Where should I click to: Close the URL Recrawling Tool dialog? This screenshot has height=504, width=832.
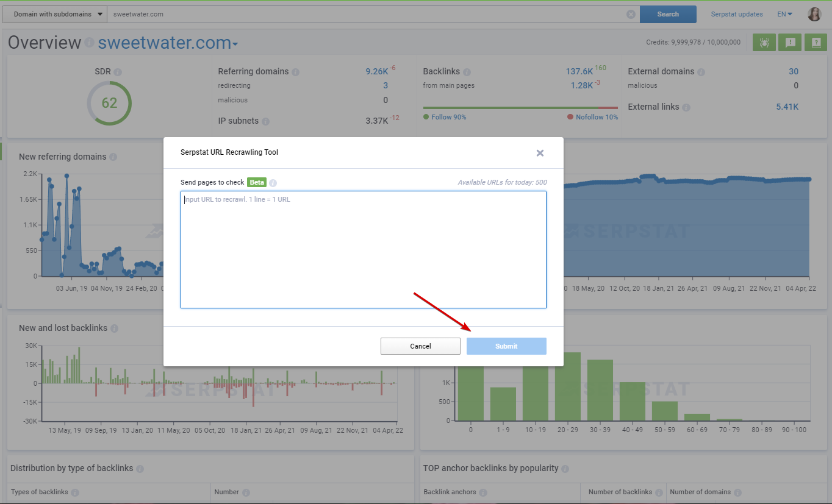coord(540,153)
